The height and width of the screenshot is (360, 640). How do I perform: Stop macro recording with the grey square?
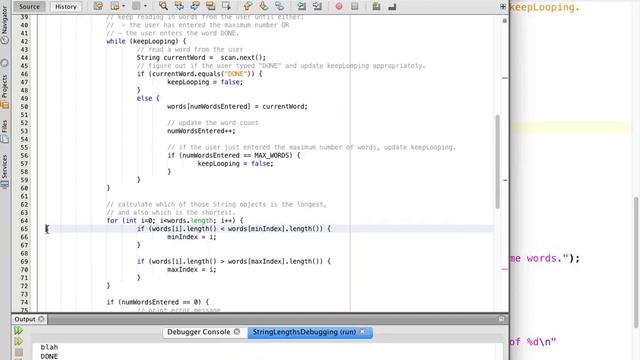click(x=355, y=6)
